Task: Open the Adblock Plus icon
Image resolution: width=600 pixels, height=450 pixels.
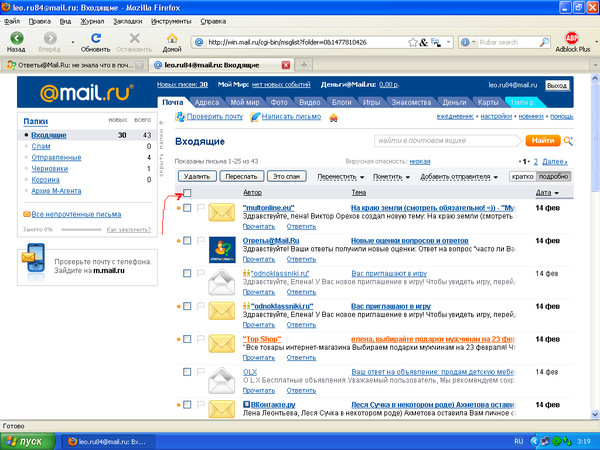Action: [x=572, y=38]
